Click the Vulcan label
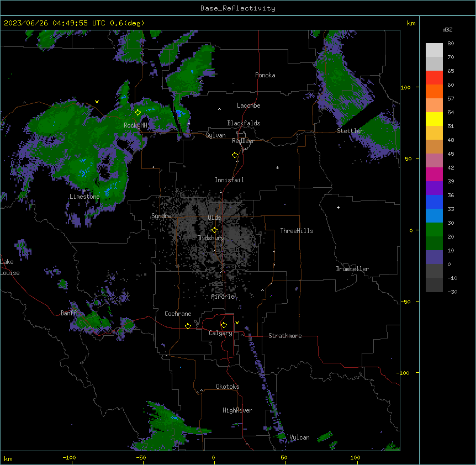The width and height of the screenshot is (476, 465). tap(300, 437)
